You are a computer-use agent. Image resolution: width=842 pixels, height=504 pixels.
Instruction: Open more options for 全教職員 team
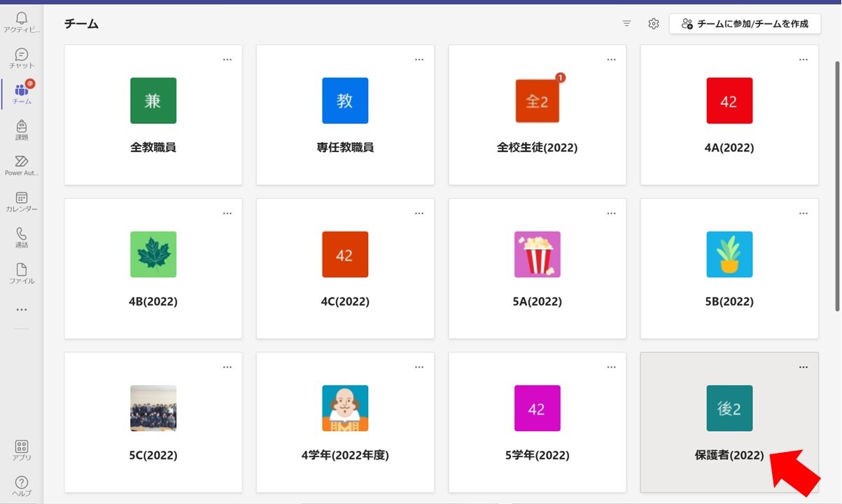(227, 59)
